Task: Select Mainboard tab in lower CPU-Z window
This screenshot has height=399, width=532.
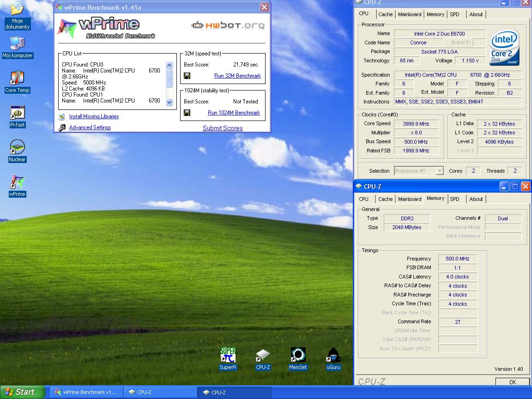Action: [x=410, y=199]
